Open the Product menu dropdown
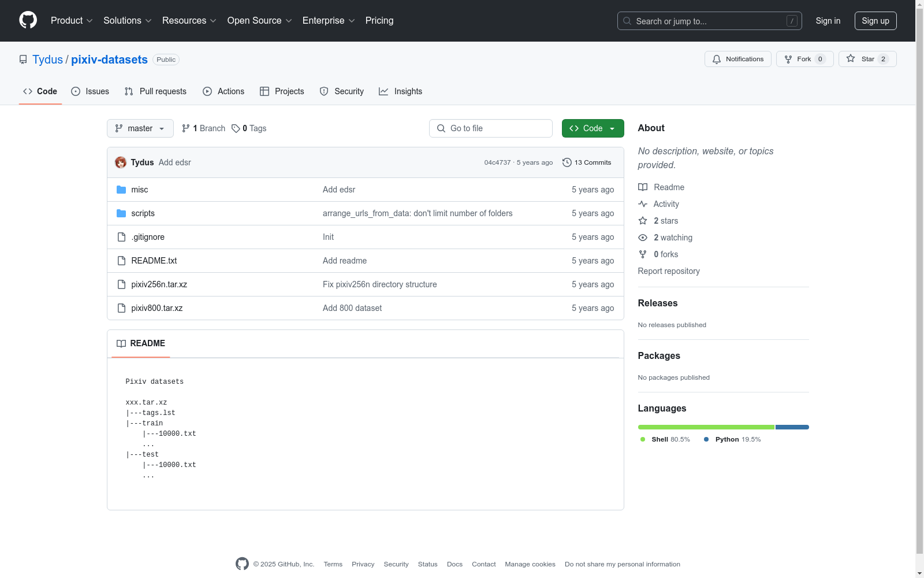The image size is (924, 578). (72, 20)
